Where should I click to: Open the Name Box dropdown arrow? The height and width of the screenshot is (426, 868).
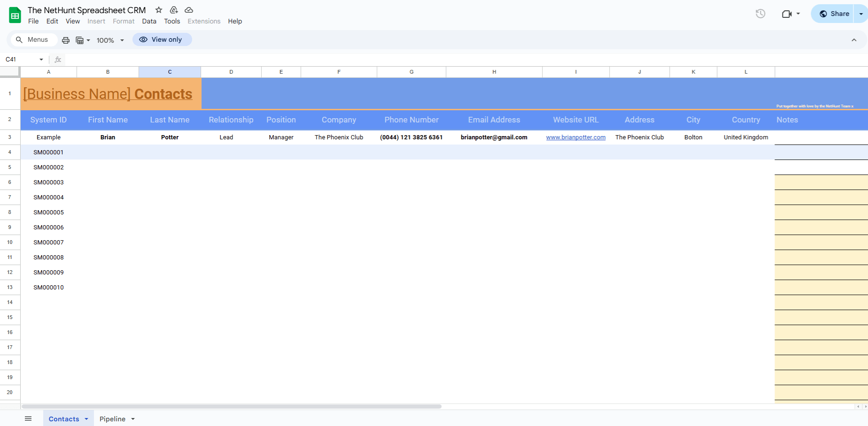[41, 60]
